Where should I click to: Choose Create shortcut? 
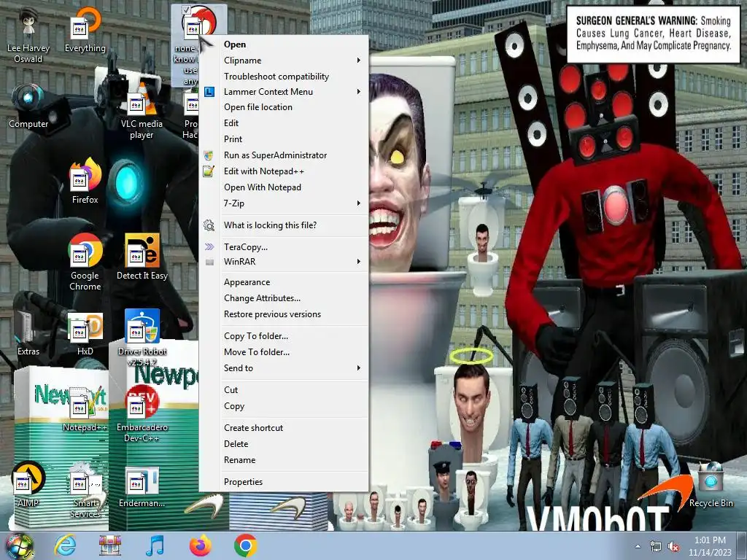[284, 427]
